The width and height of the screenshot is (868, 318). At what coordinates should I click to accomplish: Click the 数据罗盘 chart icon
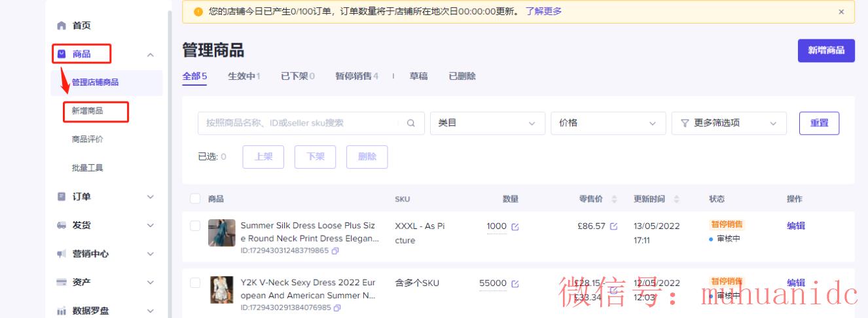62,311
